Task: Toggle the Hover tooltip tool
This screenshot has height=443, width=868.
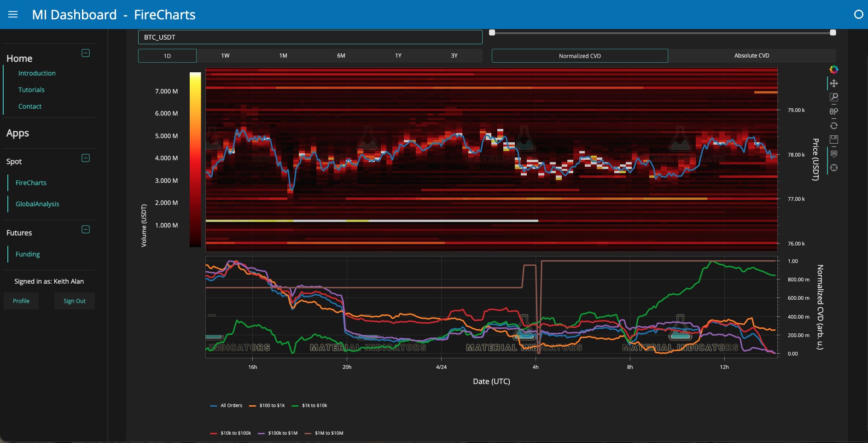Action: click(833, 154)
